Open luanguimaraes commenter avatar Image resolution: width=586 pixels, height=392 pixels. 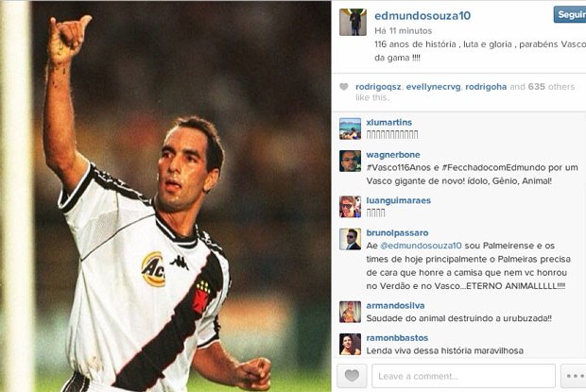(x=350, y=207)
